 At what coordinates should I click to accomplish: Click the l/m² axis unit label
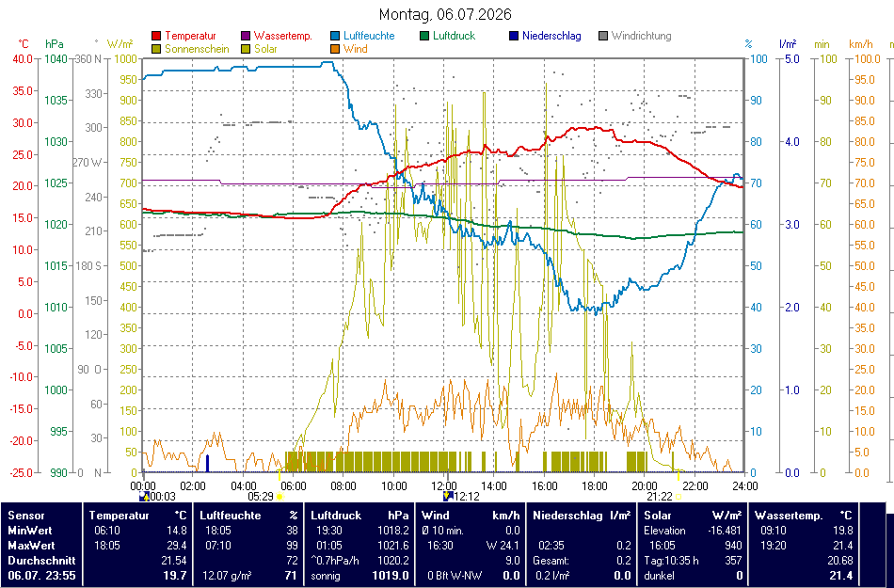788,44
